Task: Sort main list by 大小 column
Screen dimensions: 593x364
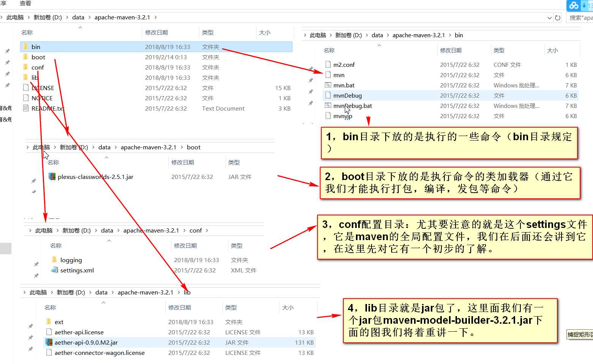Action: pos(265,32)
